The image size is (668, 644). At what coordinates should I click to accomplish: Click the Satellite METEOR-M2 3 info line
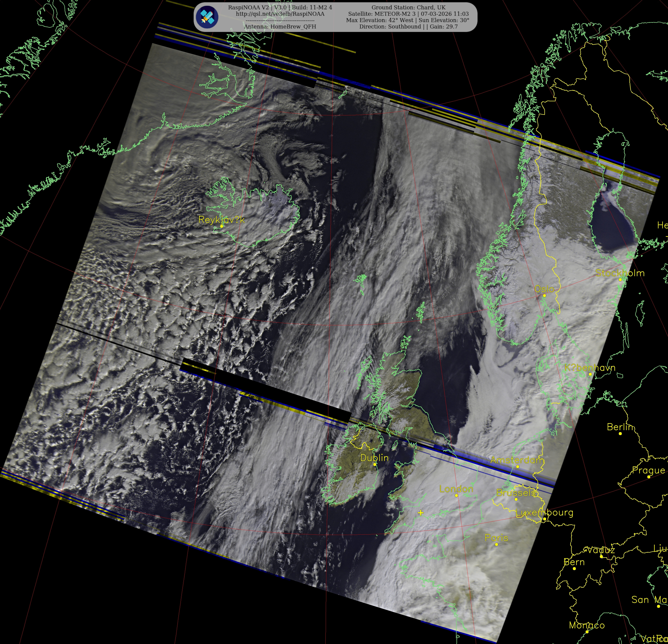(408, 14)
